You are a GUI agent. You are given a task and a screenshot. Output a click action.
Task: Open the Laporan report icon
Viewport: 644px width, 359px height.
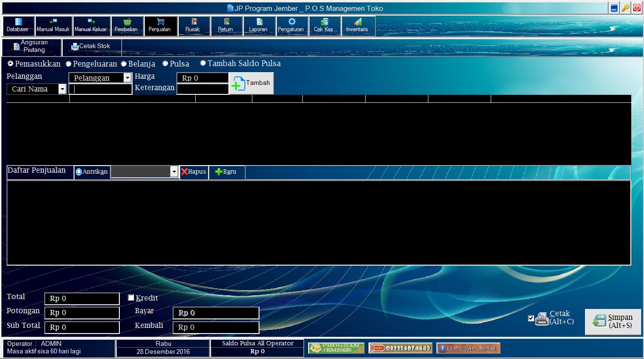coord(259,25)
